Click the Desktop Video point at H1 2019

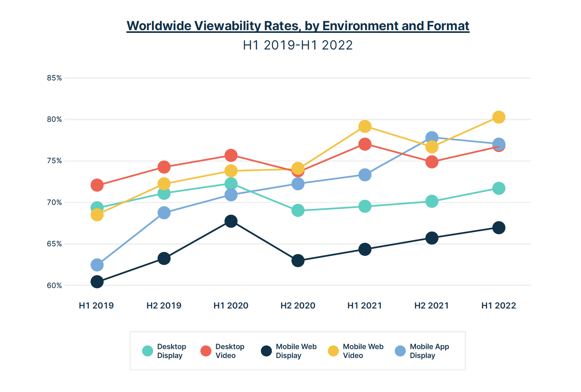coord(97,186)
